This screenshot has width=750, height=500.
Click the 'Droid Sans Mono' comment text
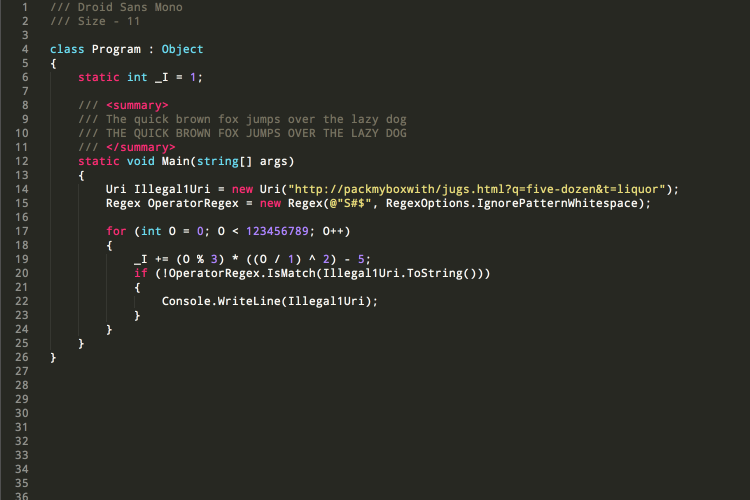pyautogui.click(x=130, y=7)
